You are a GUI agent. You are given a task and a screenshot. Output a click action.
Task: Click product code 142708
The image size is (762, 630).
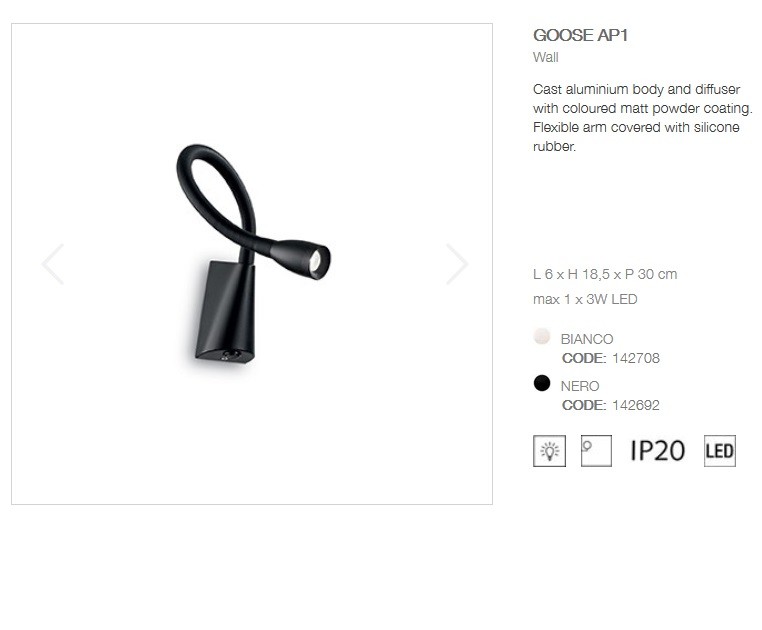(636, 358)
